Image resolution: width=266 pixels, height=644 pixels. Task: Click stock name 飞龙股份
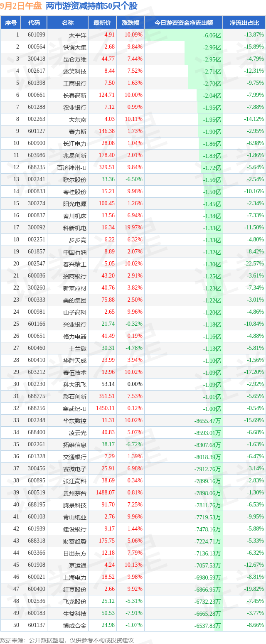click(75, 601)
